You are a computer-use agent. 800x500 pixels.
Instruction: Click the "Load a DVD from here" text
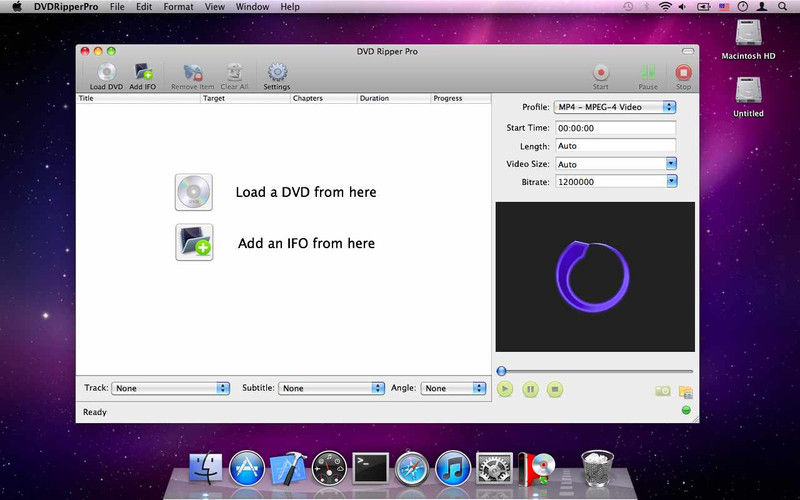tap(306, 192)
